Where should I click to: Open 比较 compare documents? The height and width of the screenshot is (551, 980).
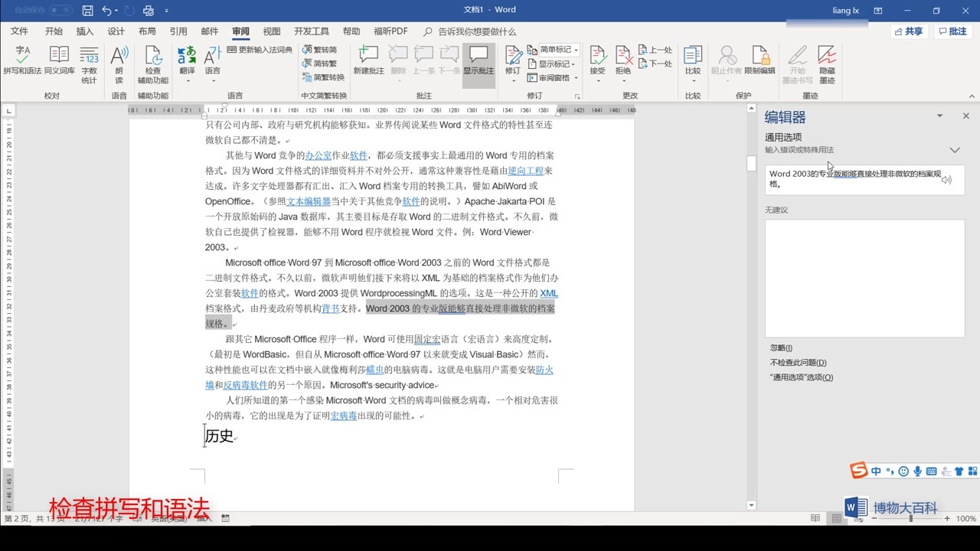coord(693,64)
